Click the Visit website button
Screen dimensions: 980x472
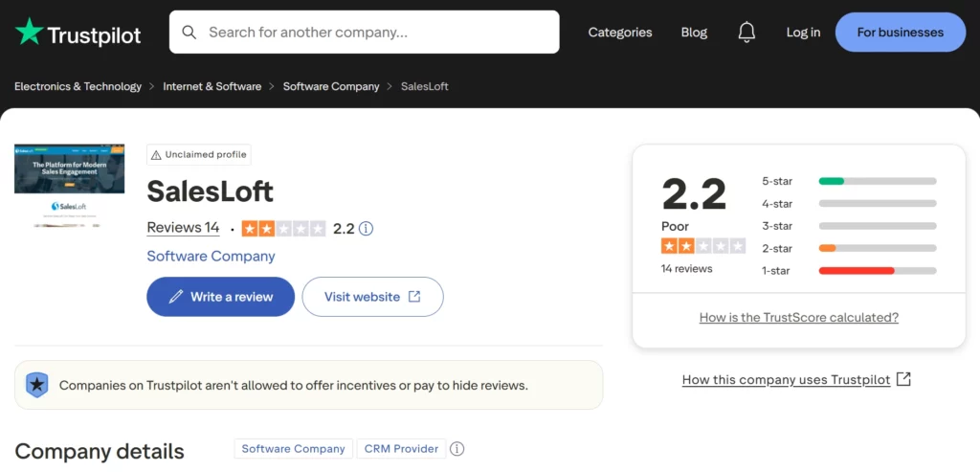pyautogui.click(x=372, y=297)
